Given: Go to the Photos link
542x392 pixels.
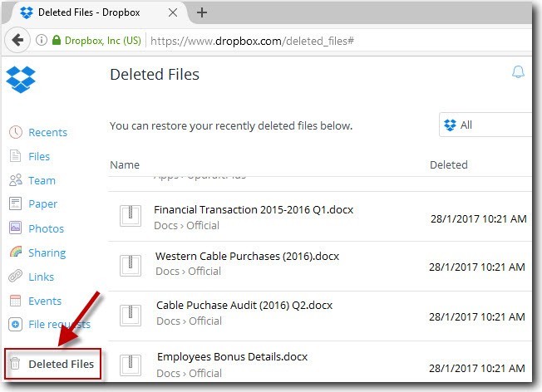Looking at the screenshot, I should (x=47, y=228).
